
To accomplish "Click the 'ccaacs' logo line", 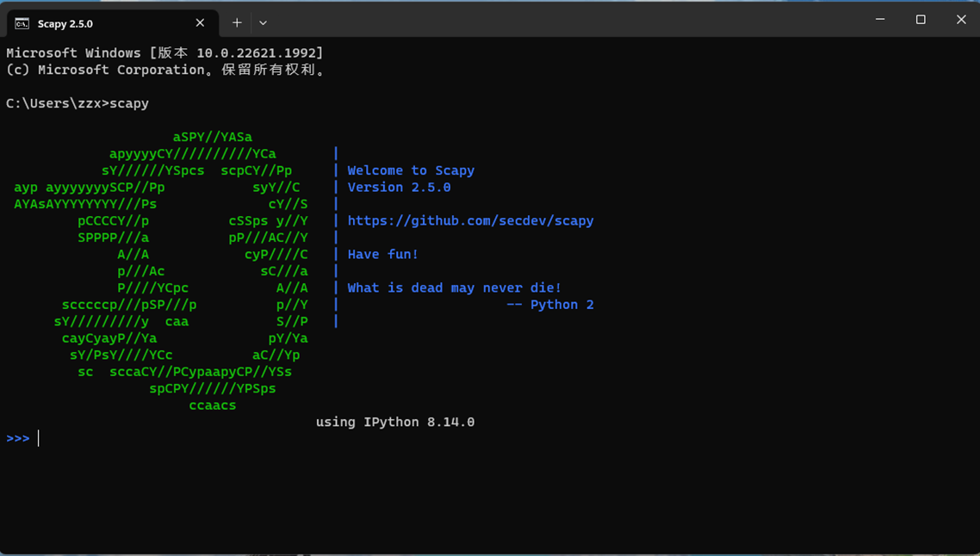I will (213, 405).
